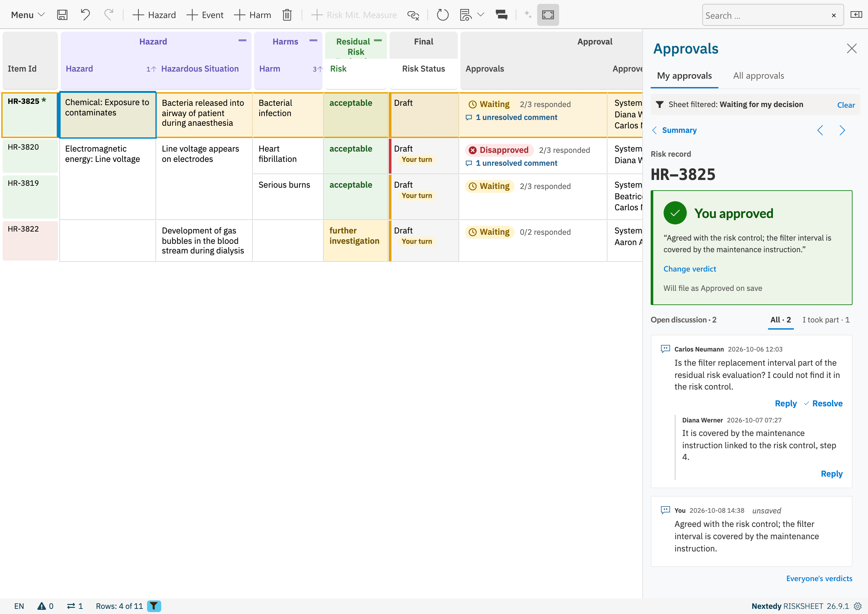The image size is (868, 614).
Task: Add a new Harm
Action: click(252, 15)
